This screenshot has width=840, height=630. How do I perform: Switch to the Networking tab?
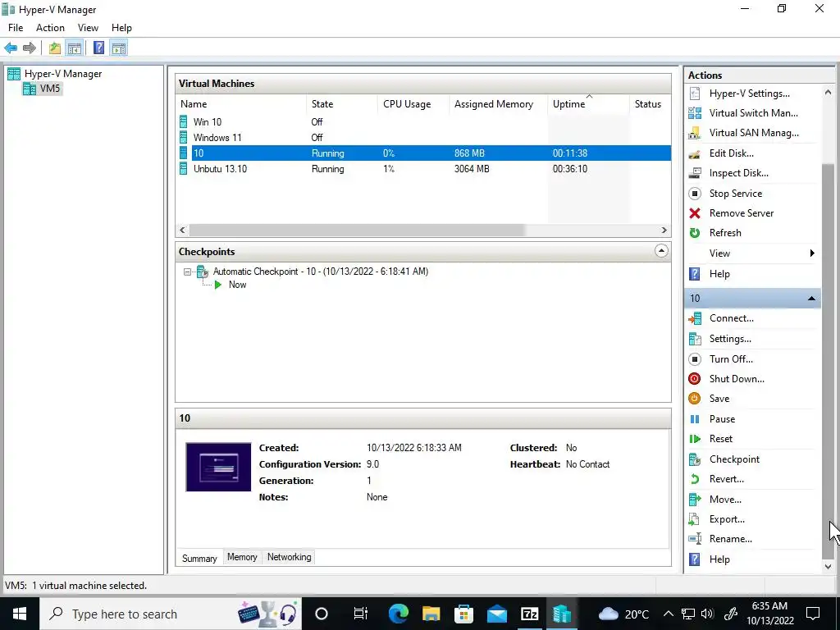click(x=290, y=557)
